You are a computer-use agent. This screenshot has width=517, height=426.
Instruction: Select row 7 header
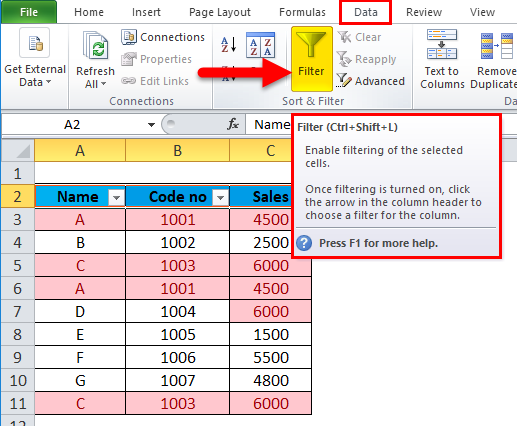tap(18, 312)
